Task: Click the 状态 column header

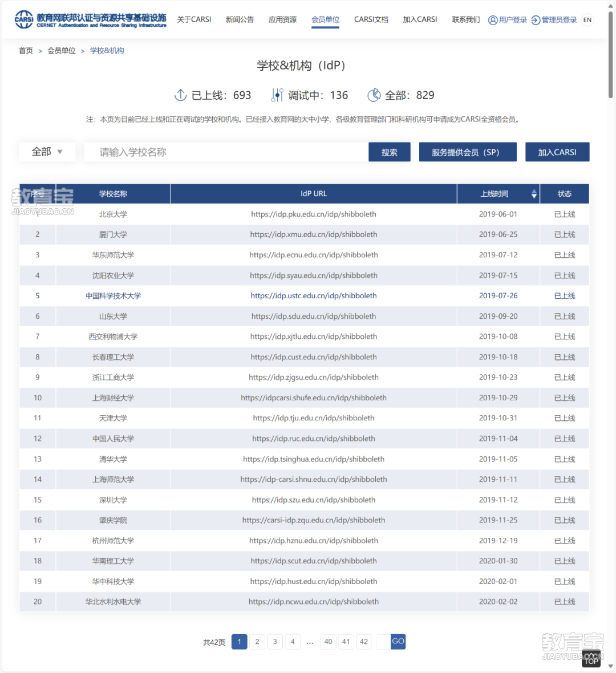Action: [x=565, y=194]
